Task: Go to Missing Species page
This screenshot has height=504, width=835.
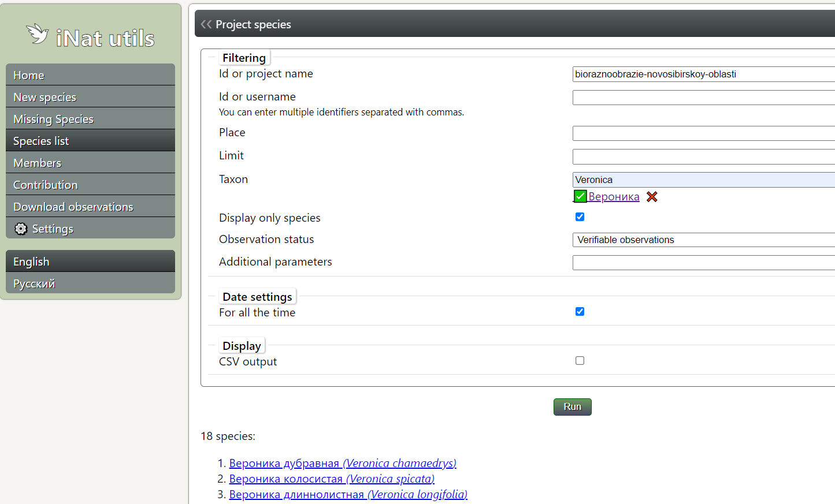Action: [x=90, y=119]
